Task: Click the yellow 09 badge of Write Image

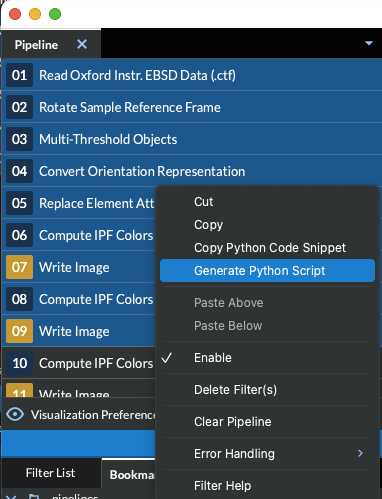Action: click(19, 331)
